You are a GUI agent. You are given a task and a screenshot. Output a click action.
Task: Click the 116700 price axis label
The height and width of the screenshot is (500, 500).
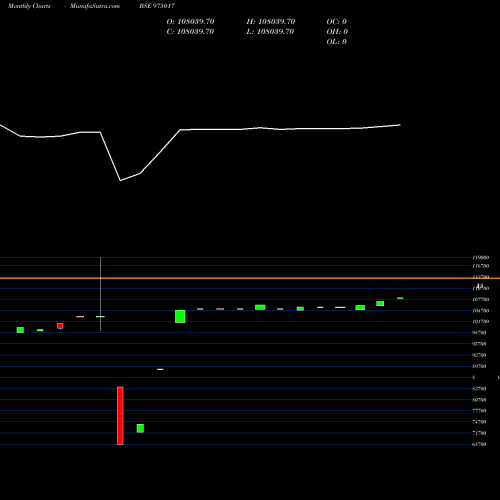click(481, 266)
